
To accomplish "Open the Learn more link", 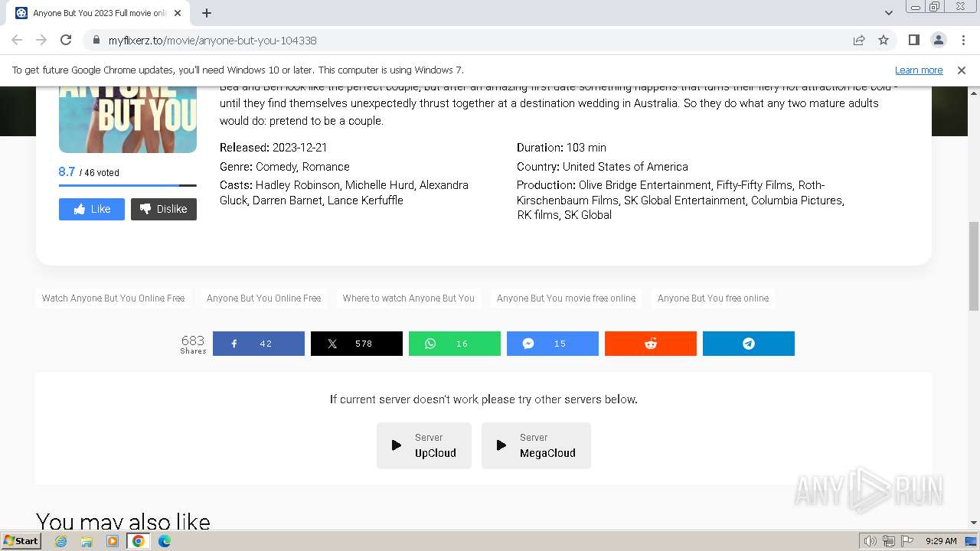I will point(919,70).
